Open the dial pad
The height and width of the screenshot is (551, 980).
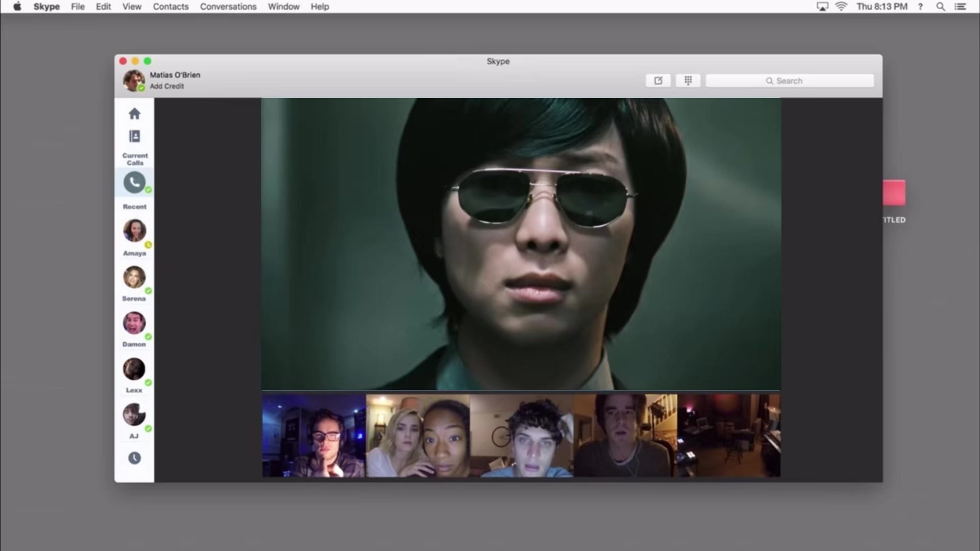[688, 81]
